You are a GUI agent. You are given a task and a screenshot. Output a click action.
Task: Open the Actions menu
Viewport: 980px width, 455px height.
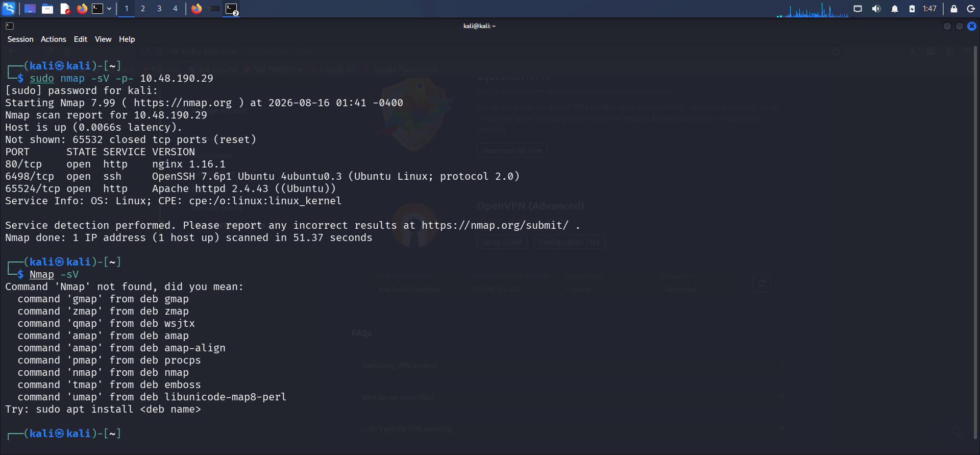point(54,39)
